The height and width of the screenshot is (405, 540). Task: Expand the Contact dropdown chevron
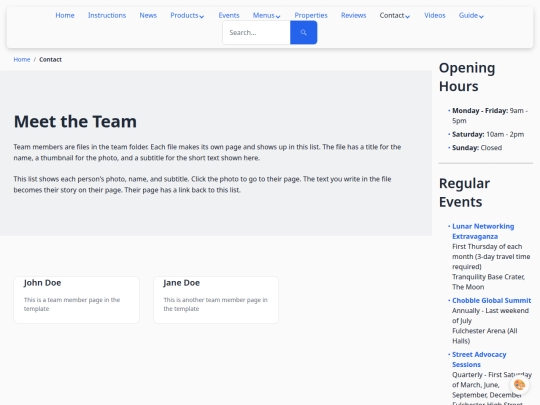pos(408,16)
